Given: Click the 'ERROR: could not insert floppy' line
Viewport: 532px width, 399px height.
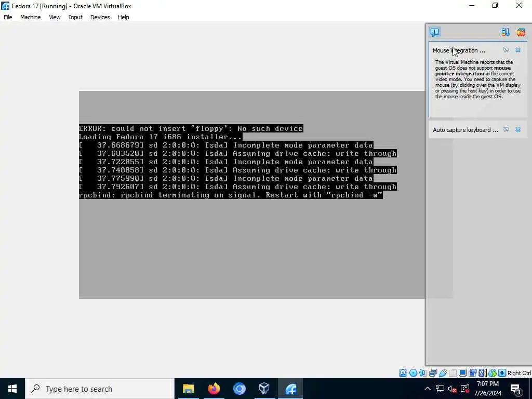Looking at the screenshot, I should [191, 128].
